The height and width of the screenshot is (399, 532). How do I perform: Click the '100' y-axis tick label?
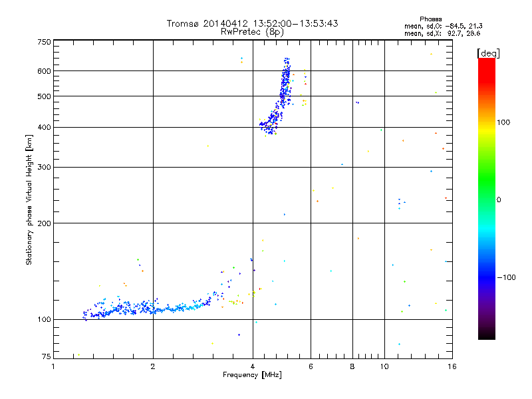(45, 320)
